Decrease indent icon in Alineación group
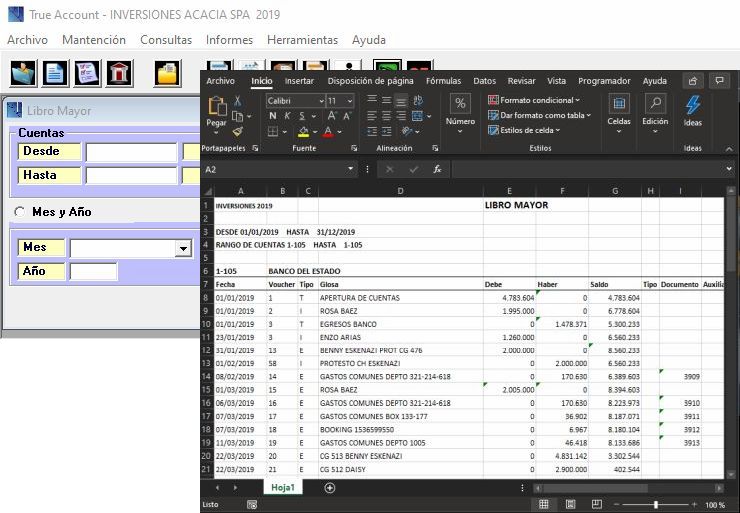740x513 pixels. 372,131
